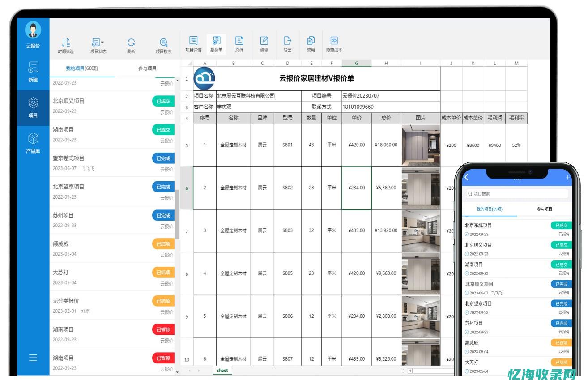Click the 导出 export icon

click(287, 41)
